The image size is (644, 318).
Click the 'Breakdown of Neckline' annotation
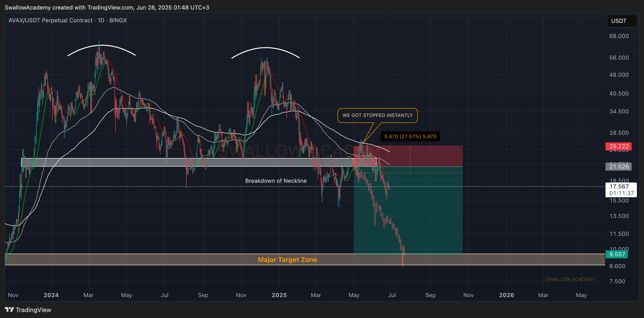(x=276, y=181)
